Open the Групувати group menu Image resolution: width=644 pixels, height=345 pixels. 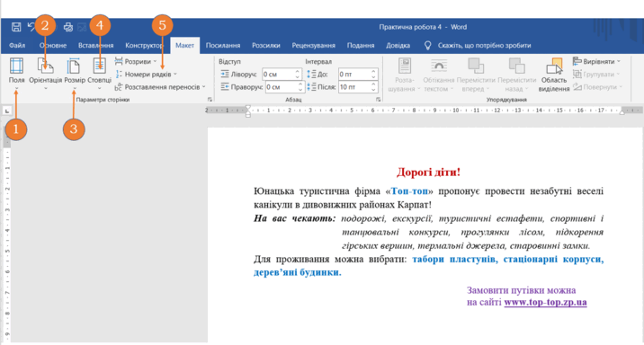(x=596, y=75)
